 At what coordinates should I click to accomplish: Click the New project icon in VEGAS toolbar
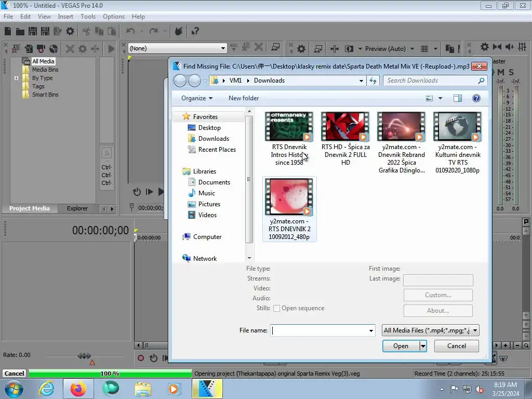[x=7, y=32]
